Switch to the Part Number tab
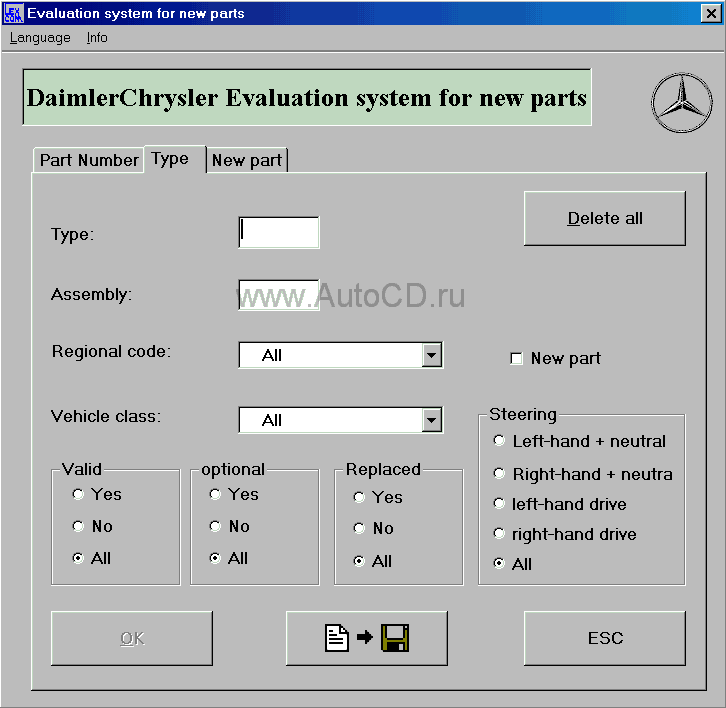726x708 pixels. 88,160
